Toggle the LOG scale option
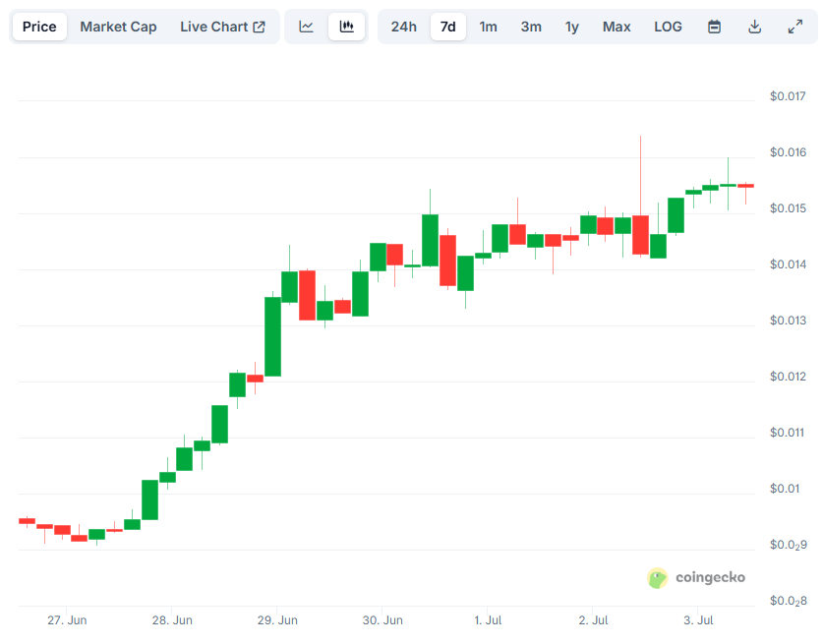822x644 pixels. tap(668, 27)
